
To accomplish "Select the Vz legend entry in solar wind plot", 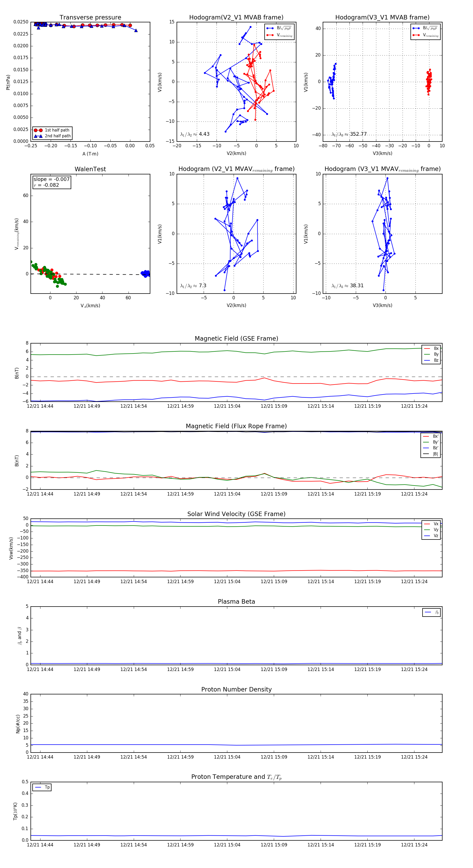I will (431, 536).
